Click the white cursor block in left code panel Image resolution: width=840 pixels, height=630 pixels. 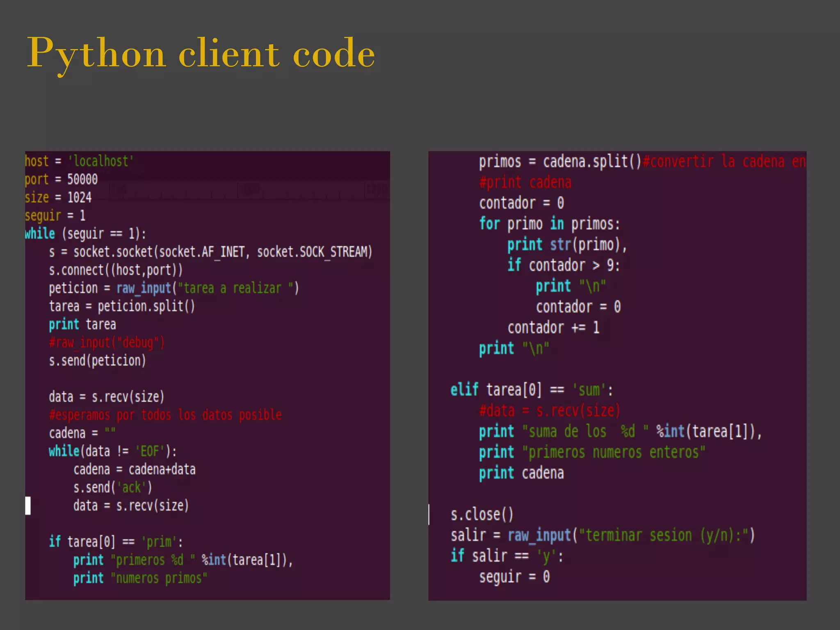28,505
